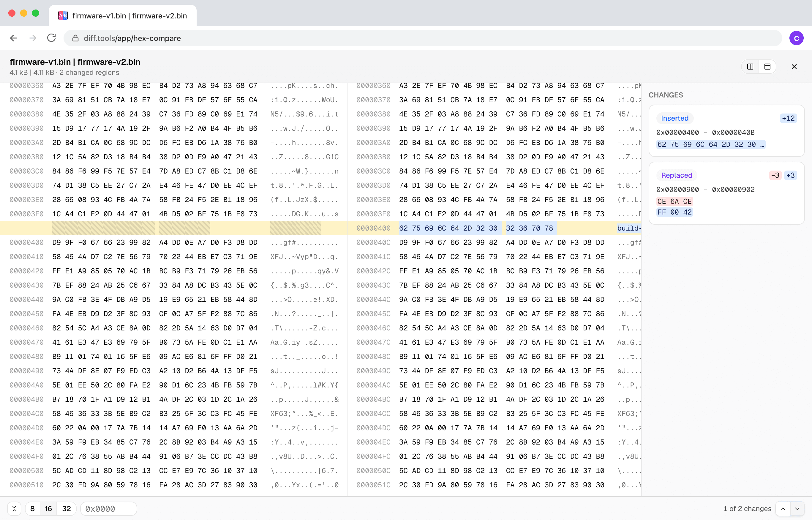Click the macOS green zoom window button
This screenshot has height=520, width=812.
pos(35,13)
